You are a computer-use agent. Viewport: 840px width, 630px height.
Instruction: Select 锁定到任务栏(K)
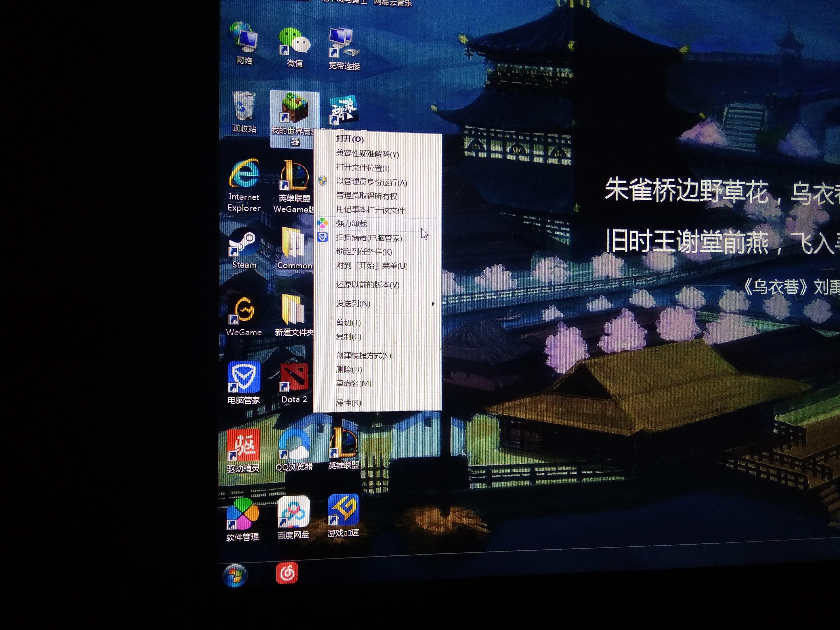pos(378,252)
